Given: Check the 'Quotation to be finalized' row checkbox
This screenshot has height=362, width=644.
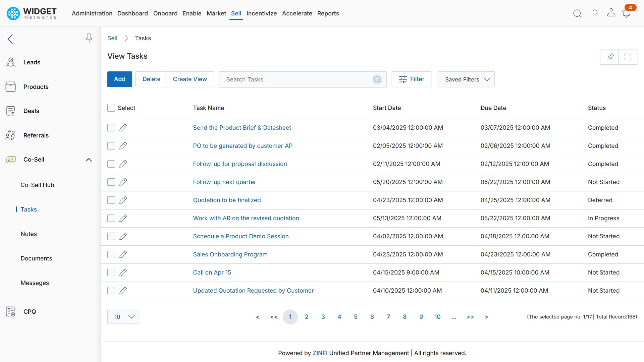Looking at the screenshot, I should (111, 200).
